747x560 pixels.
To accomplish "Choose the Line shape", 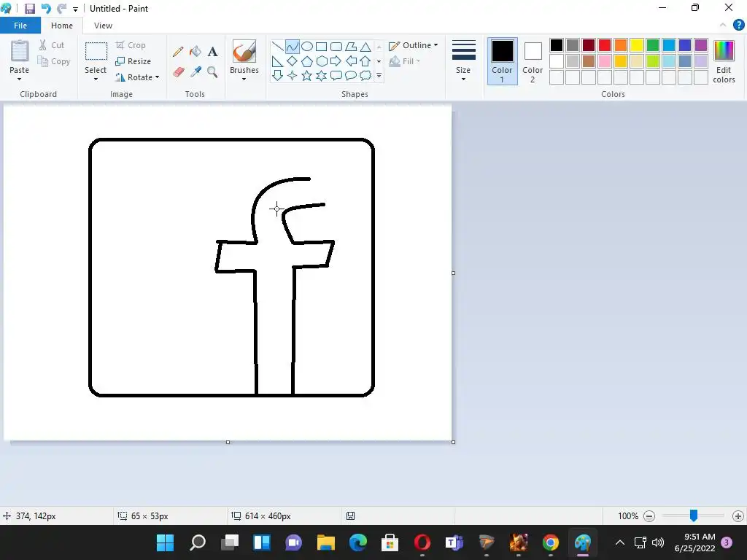I will (x=278, y=46).
